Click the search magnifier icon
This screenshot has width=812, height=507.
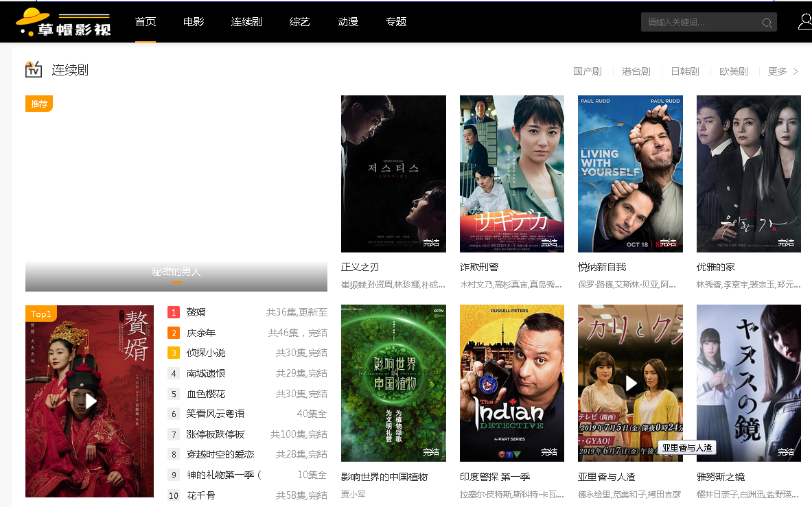767,23
